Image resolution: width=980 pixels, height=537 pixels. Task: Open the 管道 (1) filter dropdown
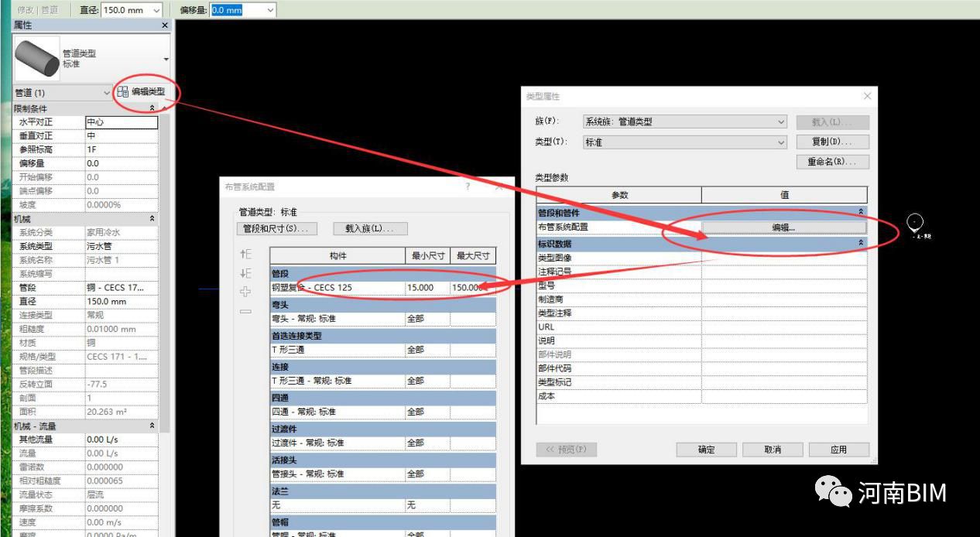107,93
